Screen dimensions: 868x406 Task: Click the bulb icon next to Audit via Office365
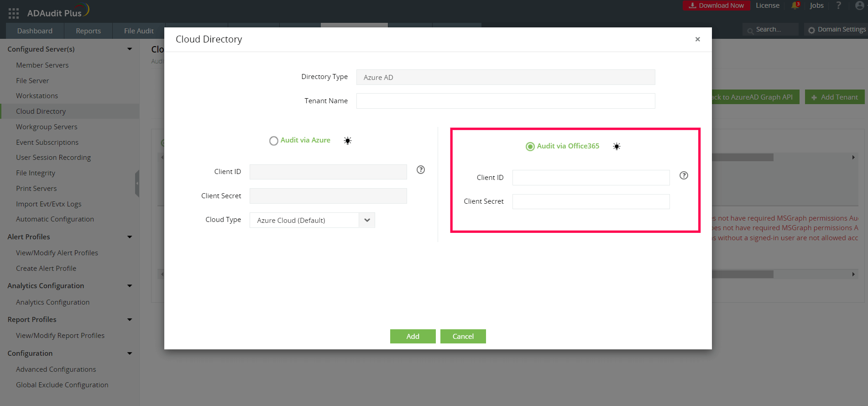click(617, 147)
